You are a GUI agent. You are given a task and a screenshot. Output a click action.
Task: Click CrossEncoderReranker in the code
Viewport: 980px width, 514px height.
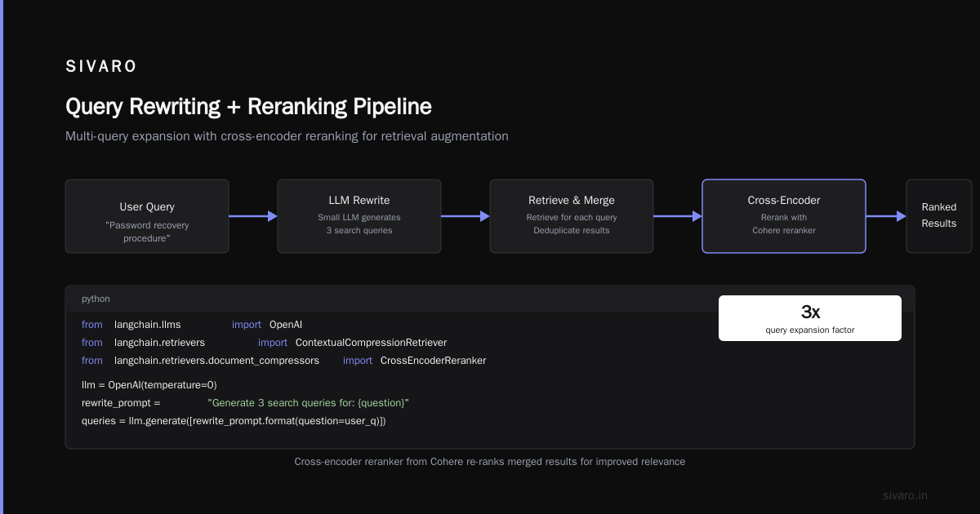click(433, 361)
